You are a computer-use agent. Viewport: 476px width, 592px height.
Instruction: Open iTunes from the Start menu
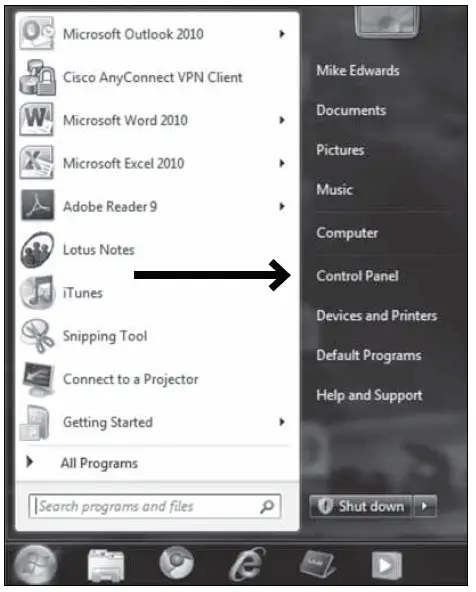[83, 293]
